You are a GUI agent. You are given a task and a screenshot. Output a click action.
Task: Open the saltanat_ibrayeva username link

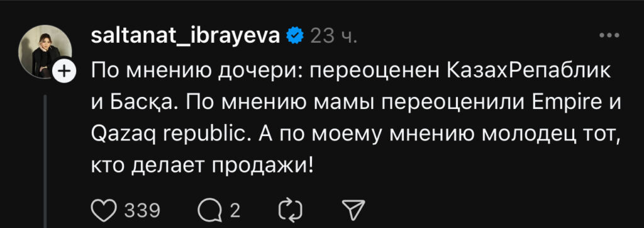pos(186,37)
